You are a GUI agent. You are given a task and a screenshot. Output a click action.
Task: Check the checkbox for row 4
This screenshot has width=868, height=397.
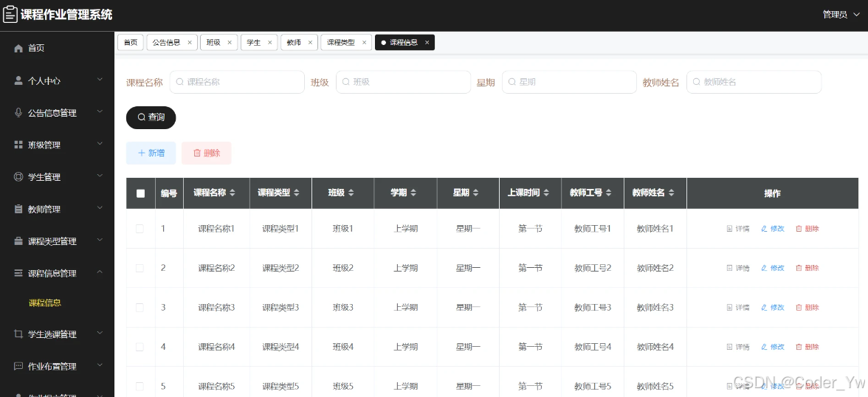click(139, 347)
